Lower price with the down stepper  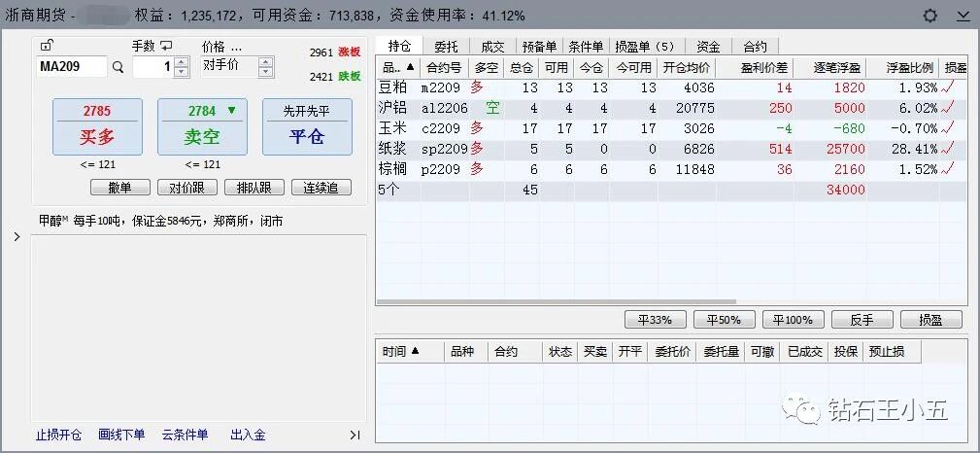(x=265, y=72)
